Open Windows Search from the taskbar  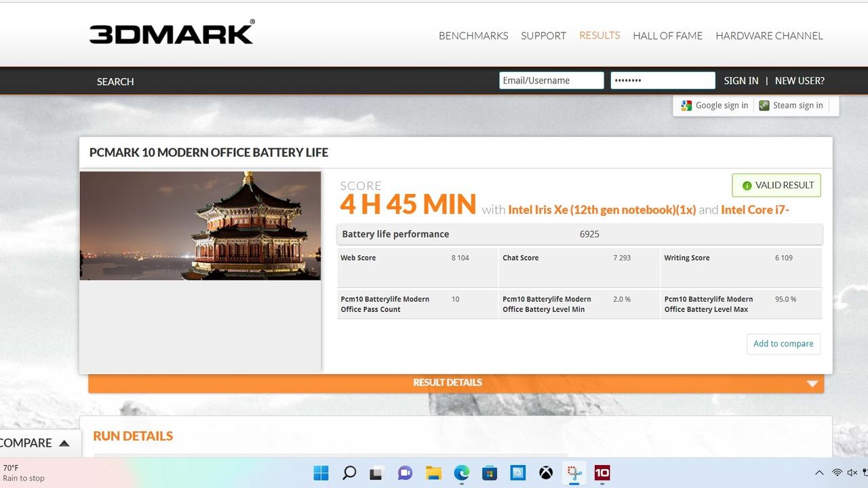click(349, 472)
